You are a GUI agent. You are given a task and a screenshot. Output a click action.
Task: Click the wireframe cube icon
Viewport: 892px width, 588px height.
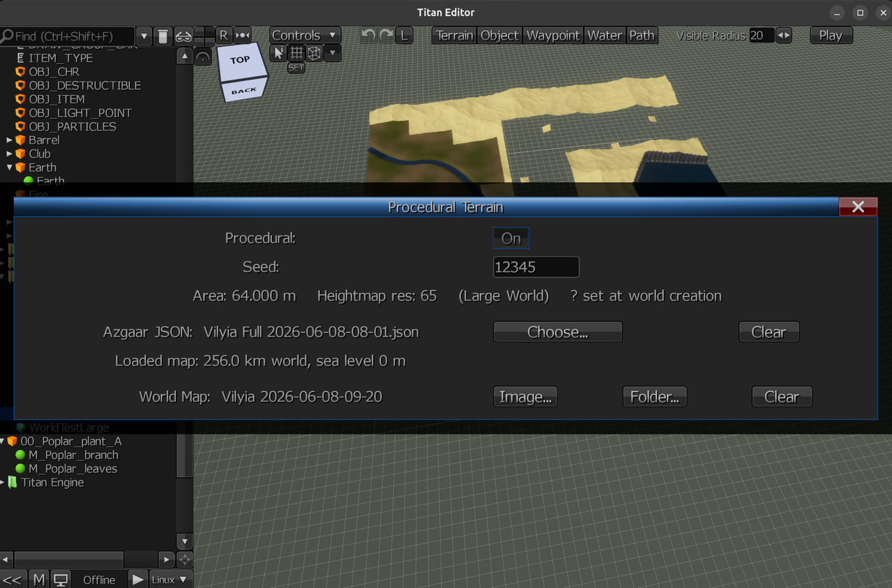315,53
